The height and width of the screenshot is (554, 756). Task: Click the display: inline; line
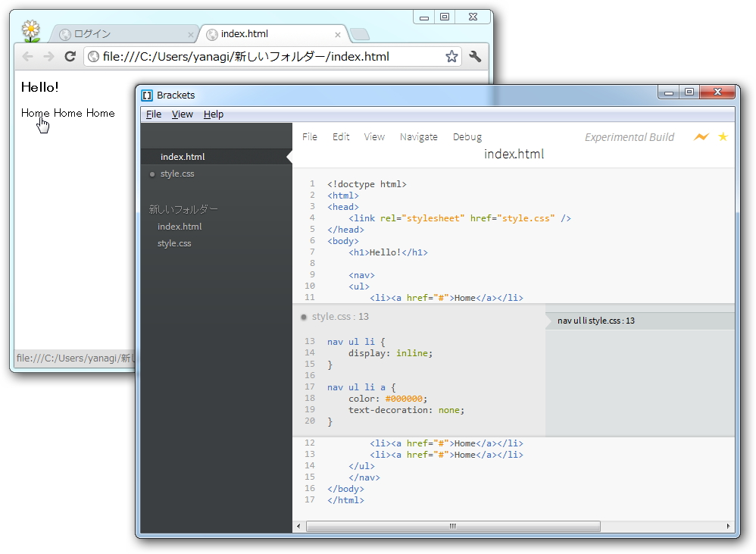click(391, 353)
